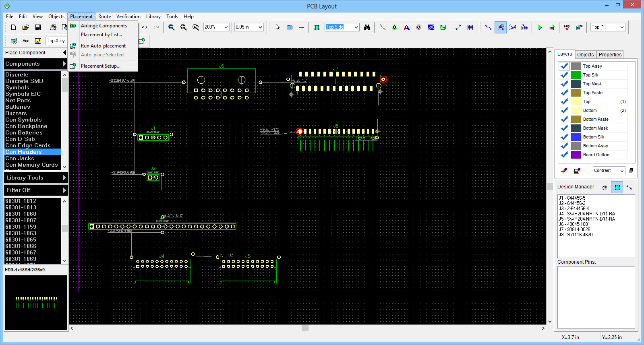The width and height of the screenshot is (644, 345).
Task: Select the Place Pad tool
Action: [x=395, y=27]
